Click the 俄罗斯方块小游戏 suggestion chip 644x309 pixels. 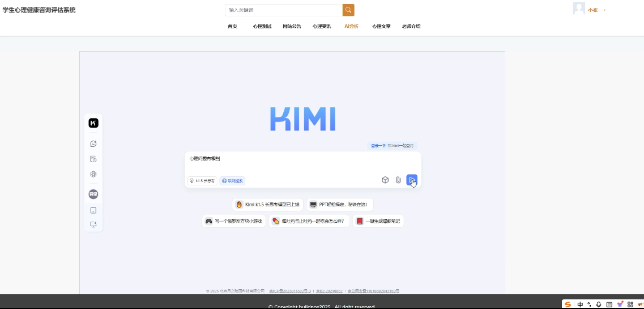[x=234, y=221]
